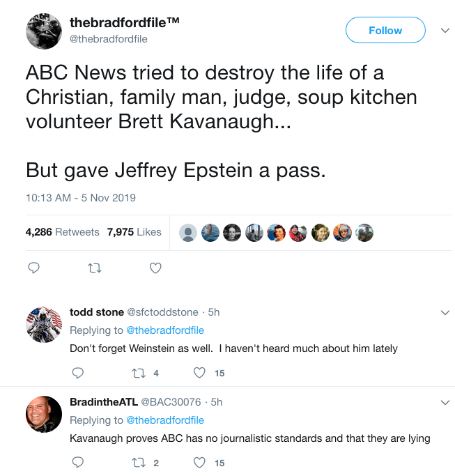The height and width of the screenshot is (476, 455).
Task: Open todd stone's avatar image
Action: (44, 324)
